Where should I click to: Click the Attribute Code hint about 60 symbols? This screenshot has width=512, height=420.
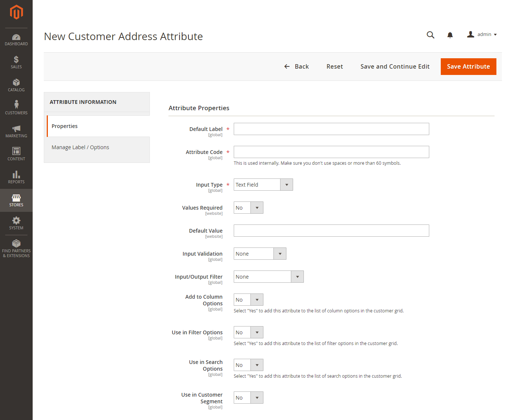tap(317, 163)
